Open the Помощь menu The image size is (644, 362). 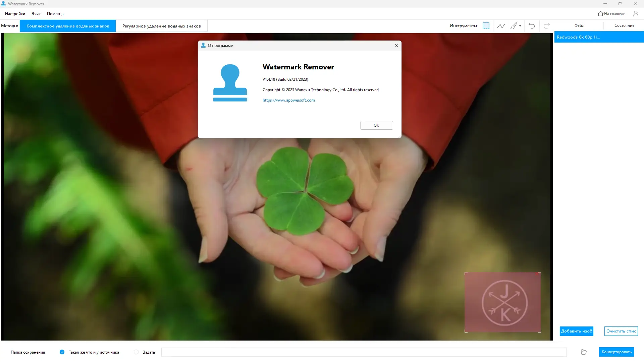pyautogui.click(x=55, y=14)
